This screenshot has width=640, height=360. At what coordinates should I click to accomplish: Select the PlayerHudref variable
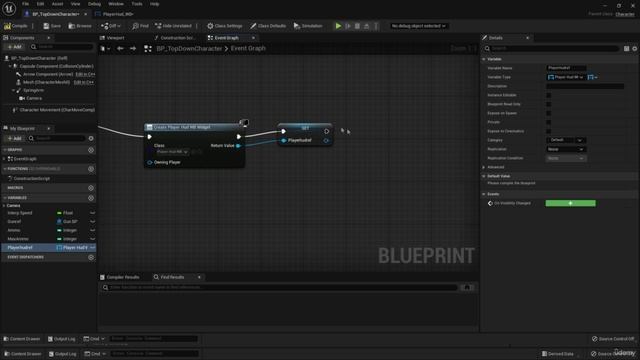[x=48, y=248]
